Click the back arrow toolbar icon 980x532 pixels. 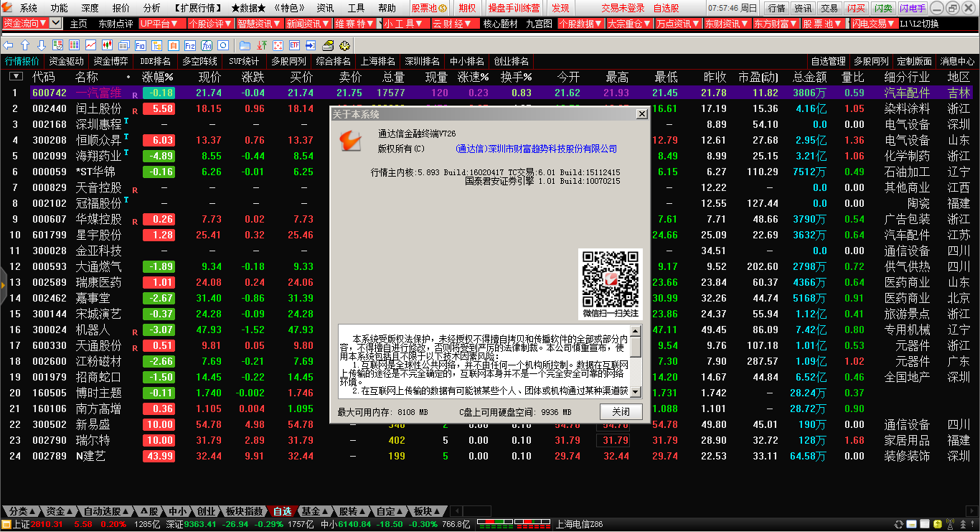(x=8, y=45)
